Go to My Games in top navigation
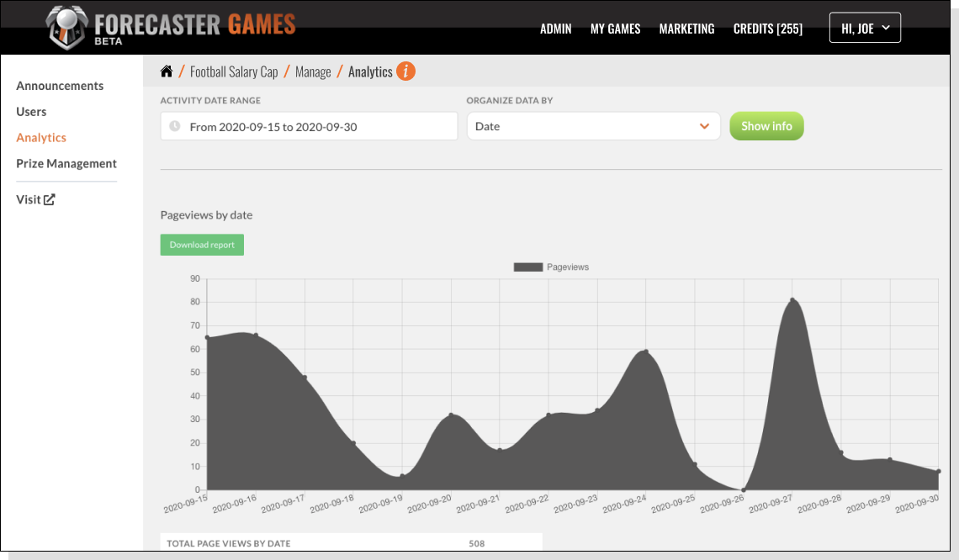Screen dimensions: 959x560 pos(615,29)
